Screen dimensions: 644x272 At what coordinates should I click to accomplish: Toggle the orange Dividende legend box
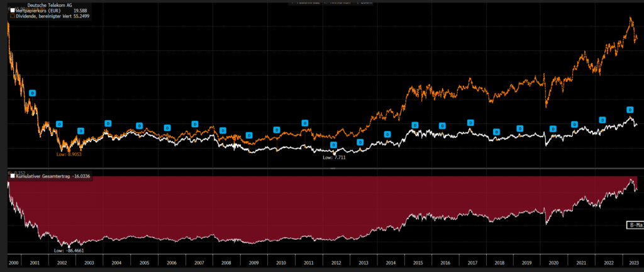click(x=11, y=15)
